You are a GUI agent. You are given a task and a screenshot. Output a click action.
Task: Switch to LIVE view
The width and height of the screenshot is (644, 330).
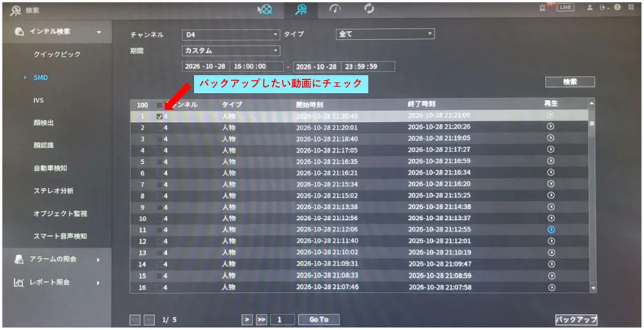(x=565, y=7)
